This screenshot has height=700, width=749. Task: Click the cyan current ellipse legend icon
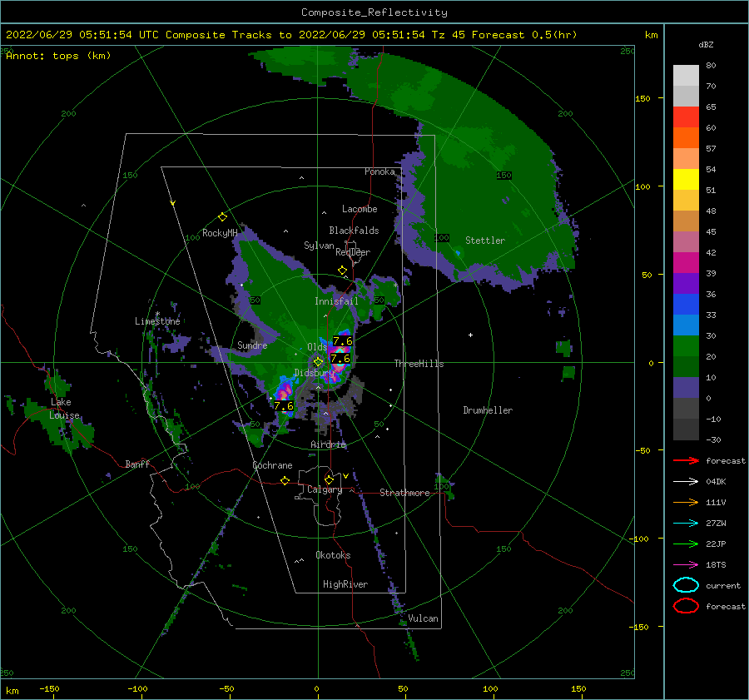(x=686, y=585)
